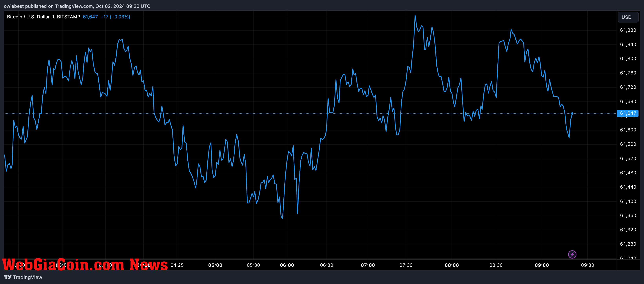Click the 61,400 price axis label

point(628,201)
